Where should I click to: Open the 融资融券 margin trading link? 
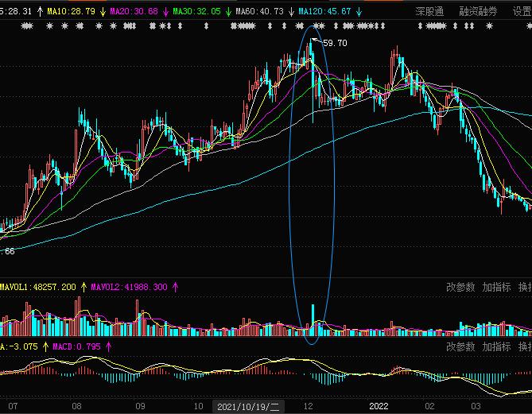click(478, 12)
